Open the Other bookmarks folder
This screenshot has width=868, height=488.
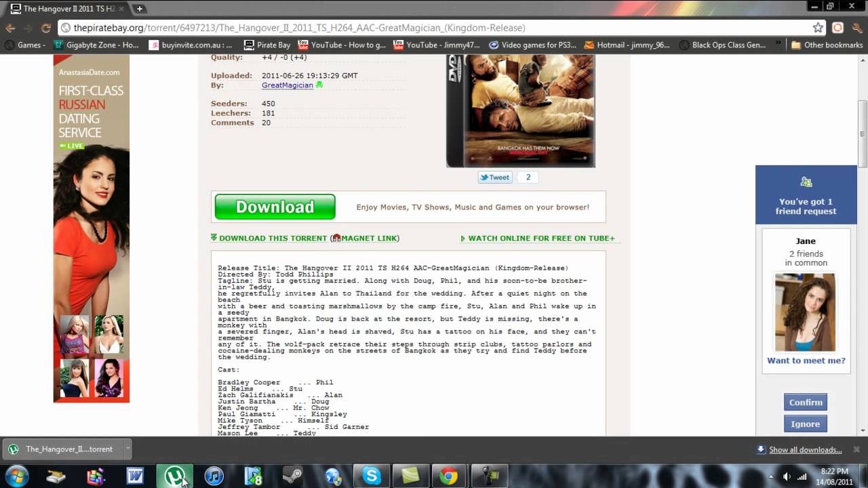point(827,45)
